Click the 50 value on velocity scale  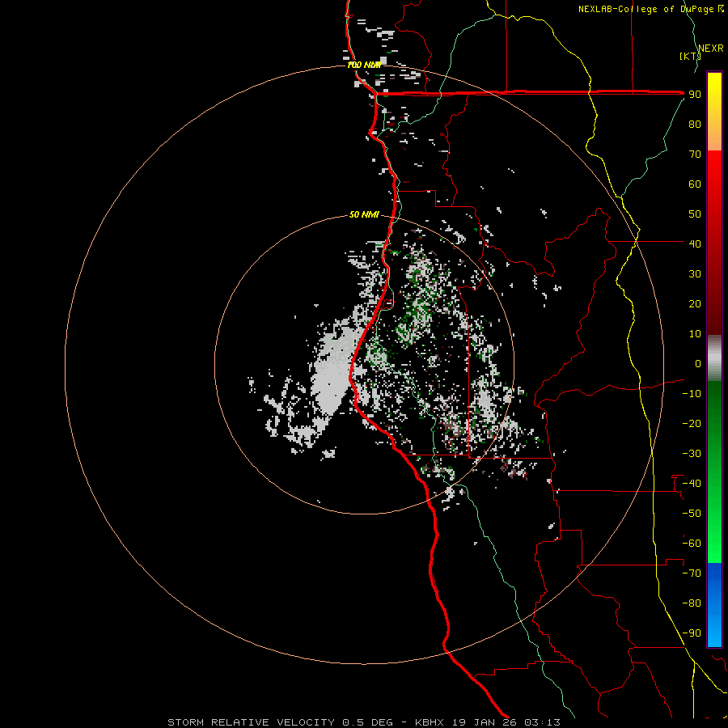[x=695, y=214]
